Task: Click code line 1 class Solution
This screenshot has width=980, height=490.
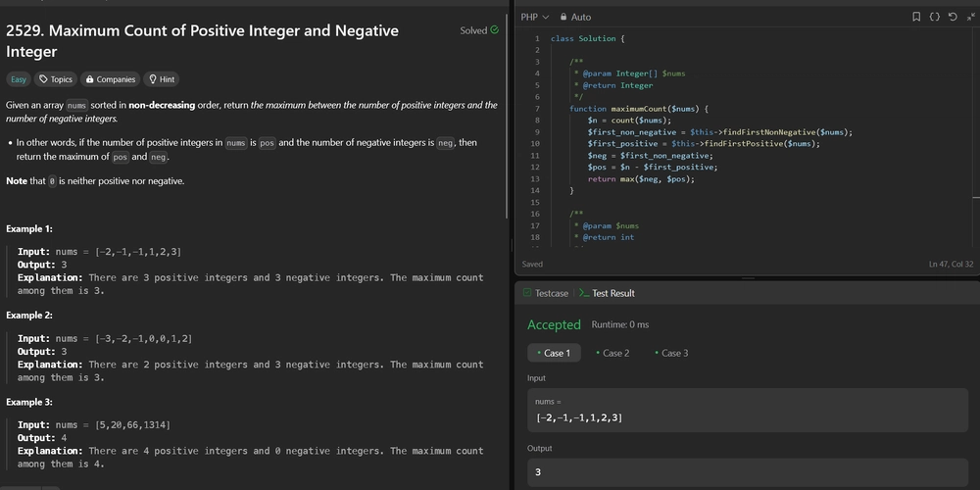Action: click(587, 39)
